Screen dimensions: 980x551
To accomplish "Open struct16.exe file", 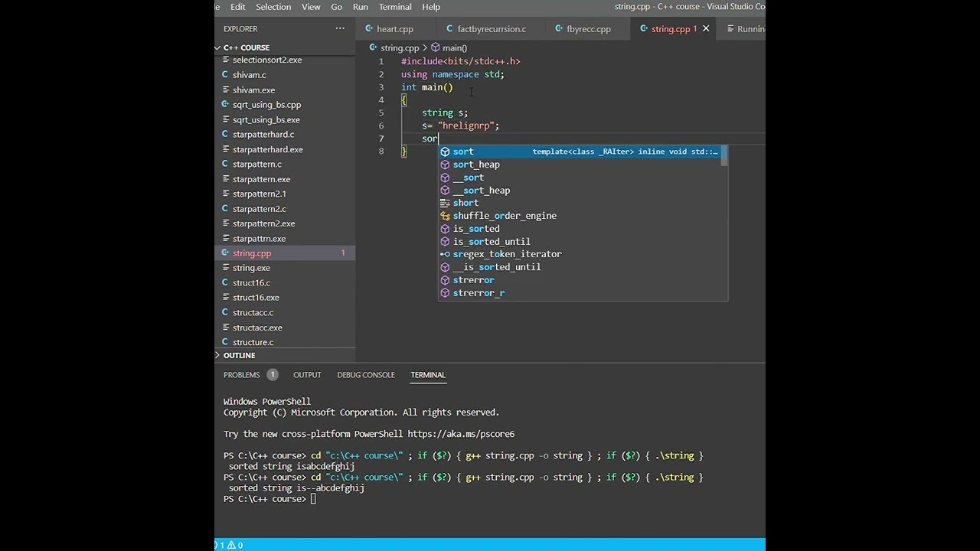I will click(x=256, y=298).
